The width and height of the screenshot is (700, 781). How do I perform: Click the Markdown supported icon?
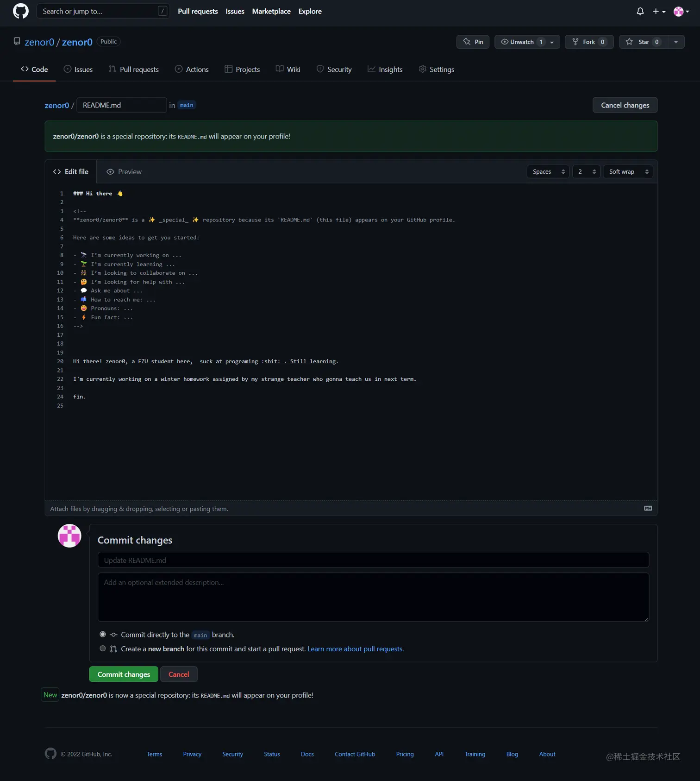click(648, 509)
